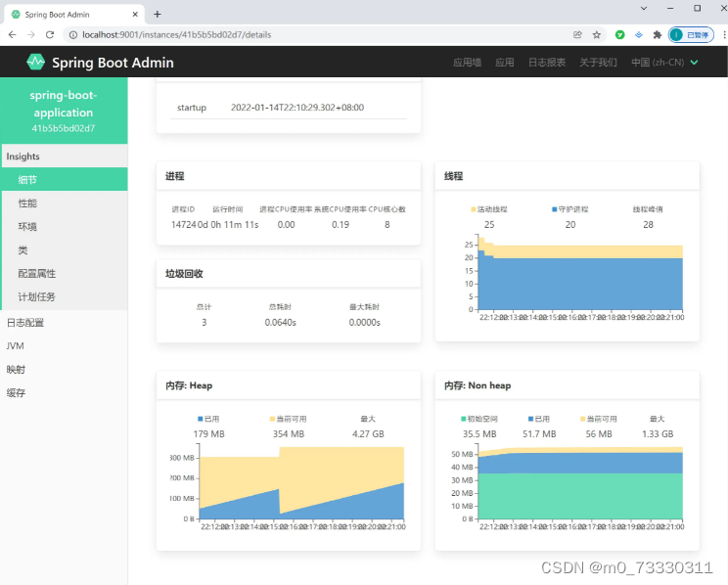Select 环境 in the sidebar
This screenshot has width=728, height=585.
click(x=65, y=226)
